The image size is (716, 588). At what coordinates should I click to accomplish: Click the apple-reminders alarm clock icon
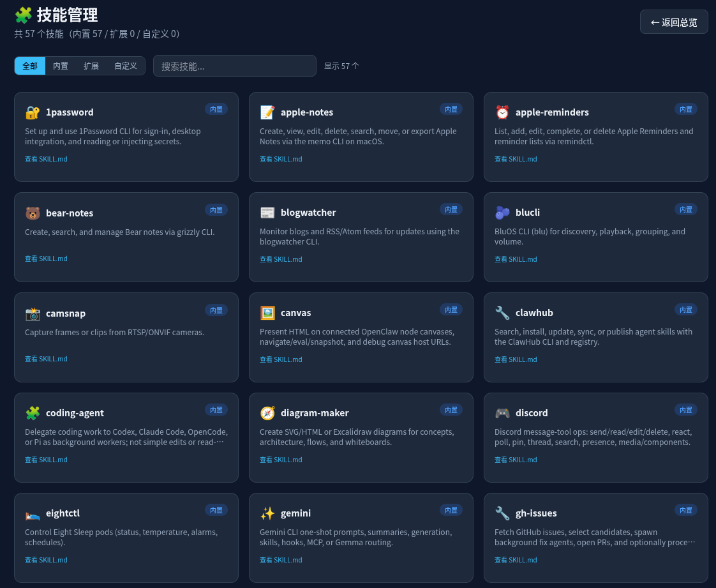pos(502,112)
